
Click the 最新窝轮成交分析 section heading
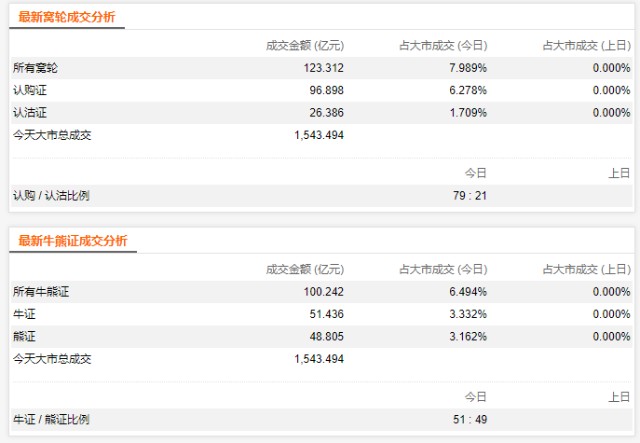(x=66, y=17)
